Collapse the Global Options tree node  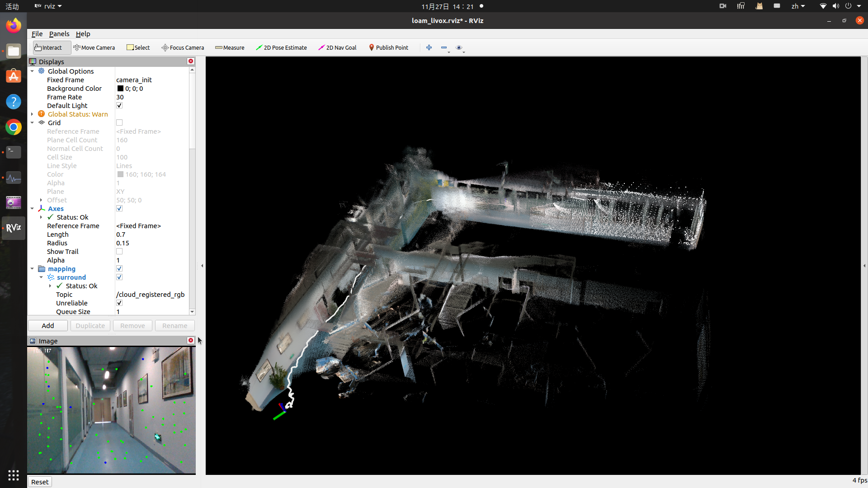[x=32, y=71]
